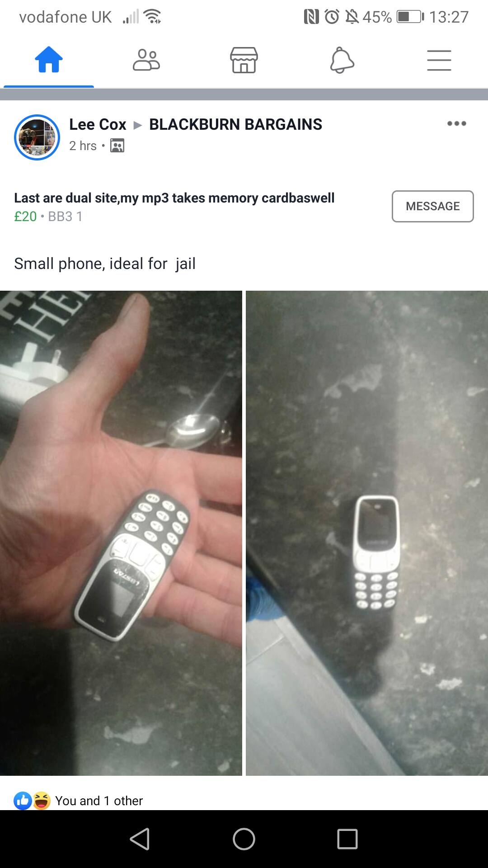Tap the £20 price label

[x=25, y=217]
